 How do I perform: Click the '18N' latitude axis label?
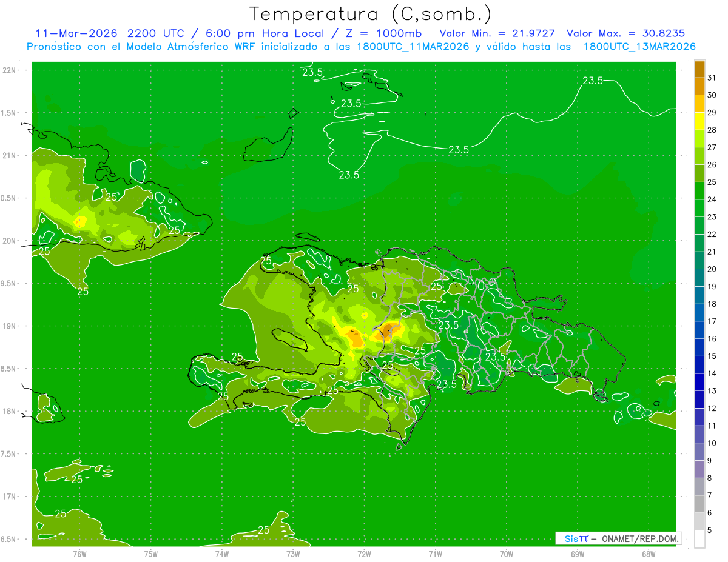pyautogui.click(x=9, y=411)
